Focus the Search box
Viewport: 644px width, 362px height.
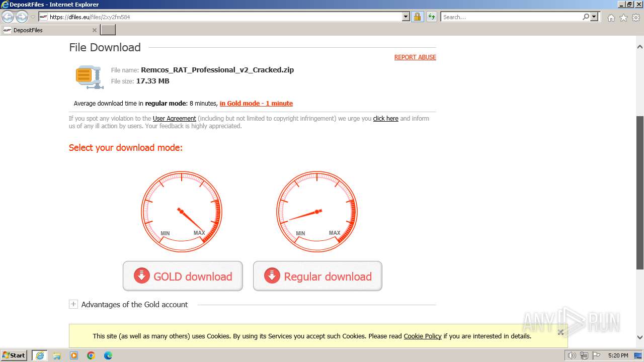511,17
